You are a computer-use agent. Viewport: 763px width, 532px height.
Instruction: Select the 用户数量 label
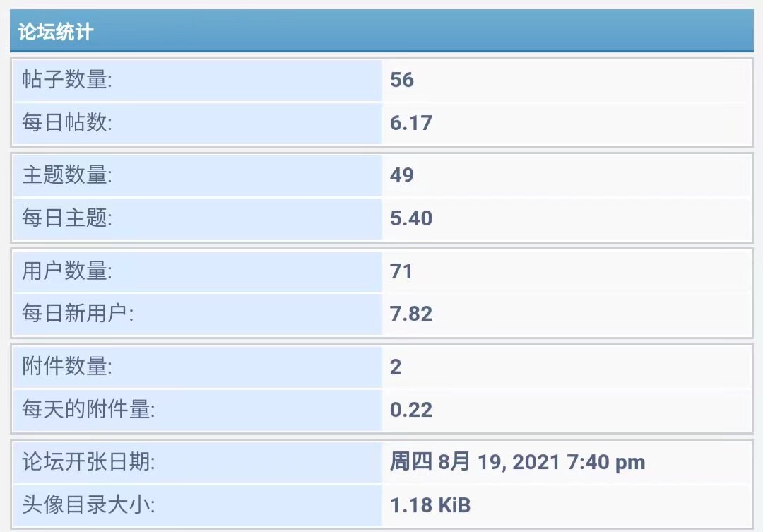click(67, 271)
